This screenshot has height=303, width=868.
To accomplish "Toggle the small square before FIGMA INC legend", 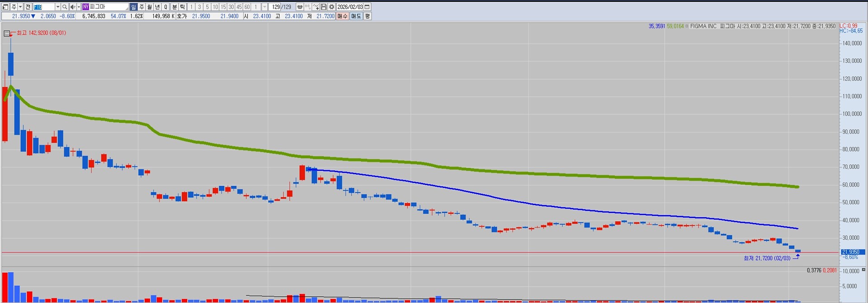I will coord(687,26).
